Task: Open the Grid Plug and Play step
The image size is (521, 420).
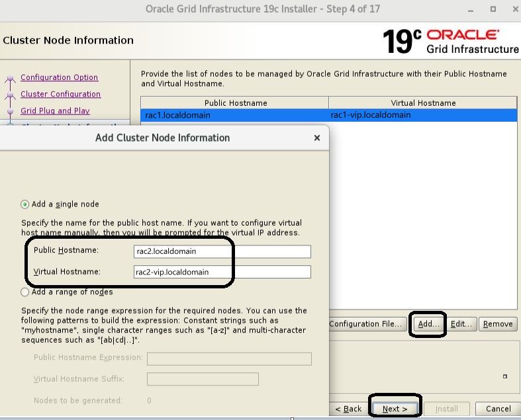Action: [x=55, y=110]
